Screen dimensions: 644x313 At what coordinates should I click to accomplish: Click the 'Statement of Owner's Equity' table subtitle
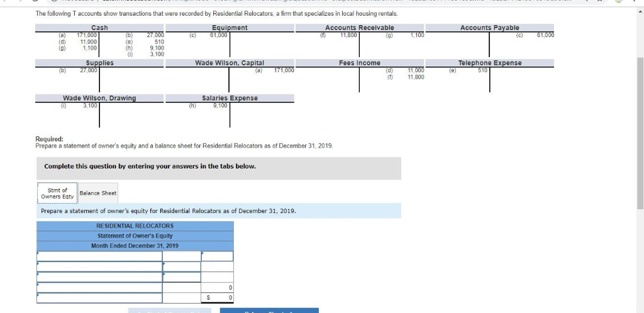click(x=135, y=236)
